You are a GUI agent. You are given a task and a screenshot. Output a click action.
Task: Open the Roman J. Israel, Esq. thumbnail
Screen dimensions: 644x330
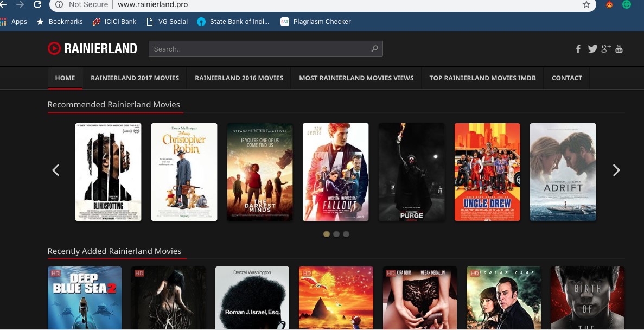(x=252, y=298)
